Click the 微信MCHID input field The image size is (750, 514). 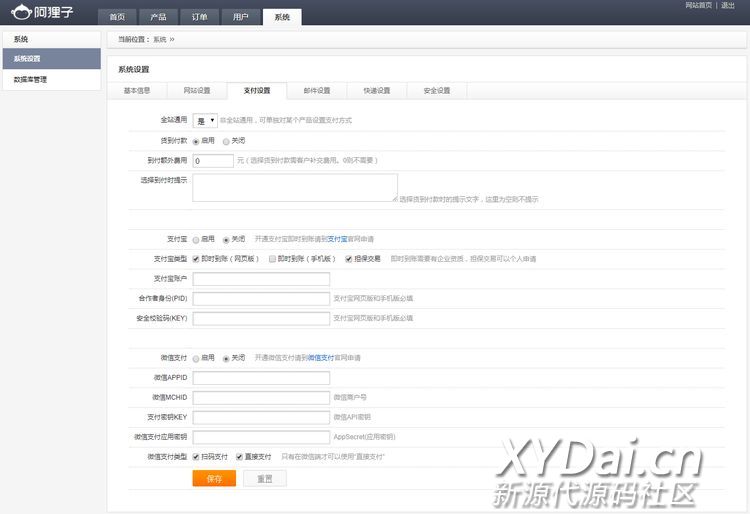(x=261, y=398)
